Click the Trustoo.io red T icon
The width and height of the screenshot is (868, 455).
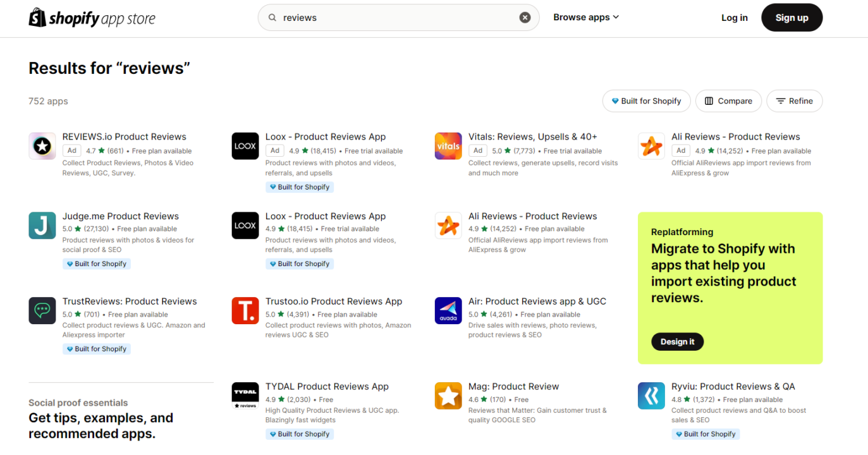245,311
